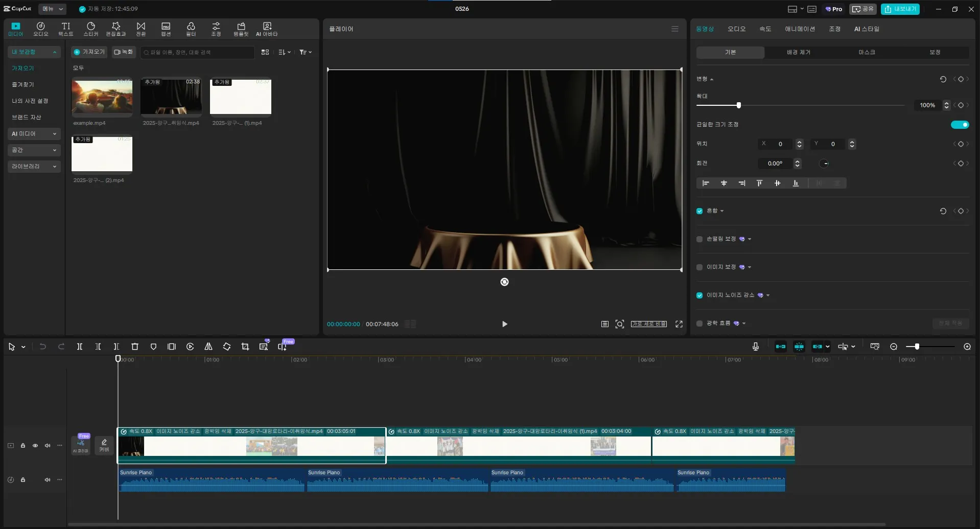The height and width of the screenshot is (529, 980).
Task: Click the reverse playback icon
Action: click(190, 347)
